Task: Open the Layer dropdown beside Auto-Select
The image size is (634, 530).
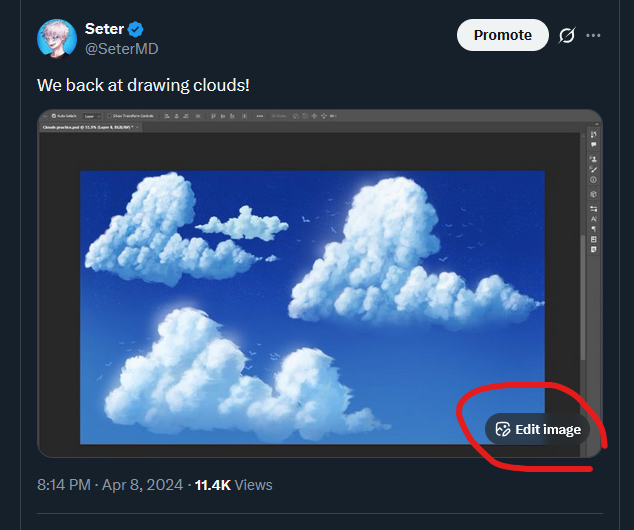Action: (92, 116)
